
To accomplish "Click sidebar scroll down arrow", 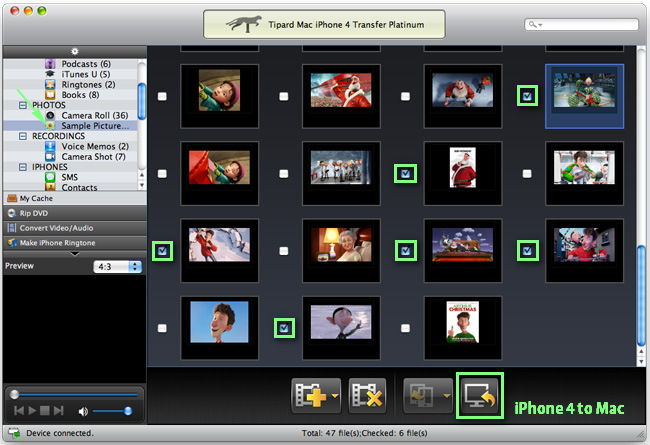I will (142, 185).
